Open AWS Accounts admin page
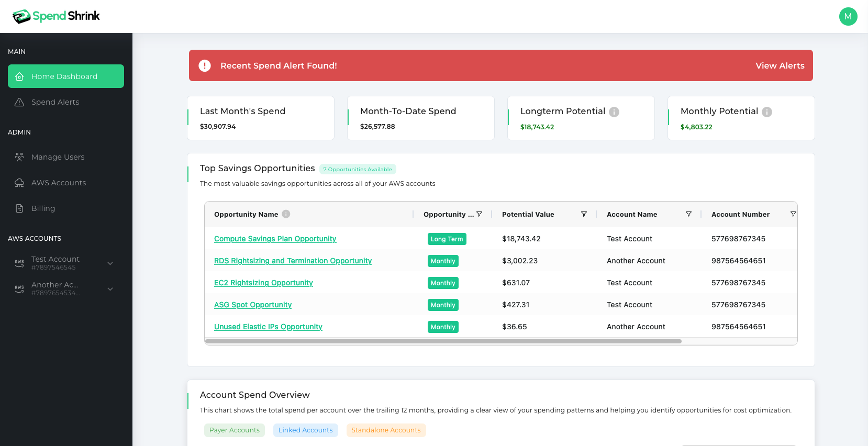This screenshot has height=446, width=868. [59, 183]
